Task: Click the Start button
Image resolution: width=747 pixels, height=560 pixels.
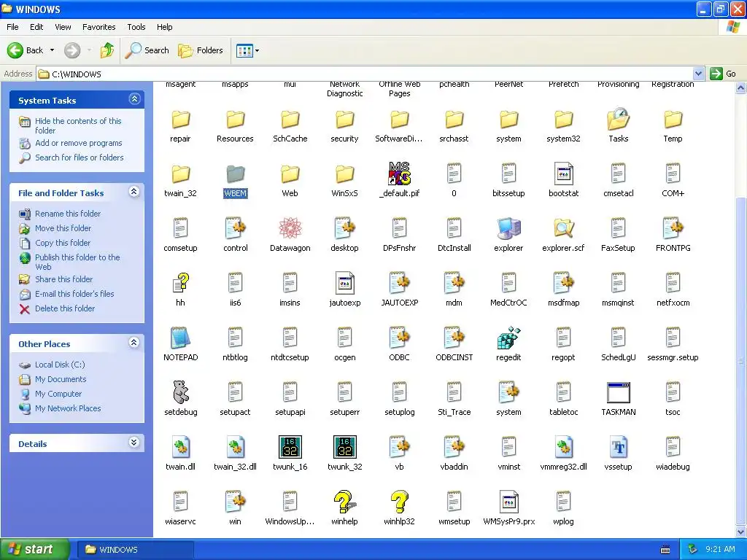Action: (x=35, y=549)
